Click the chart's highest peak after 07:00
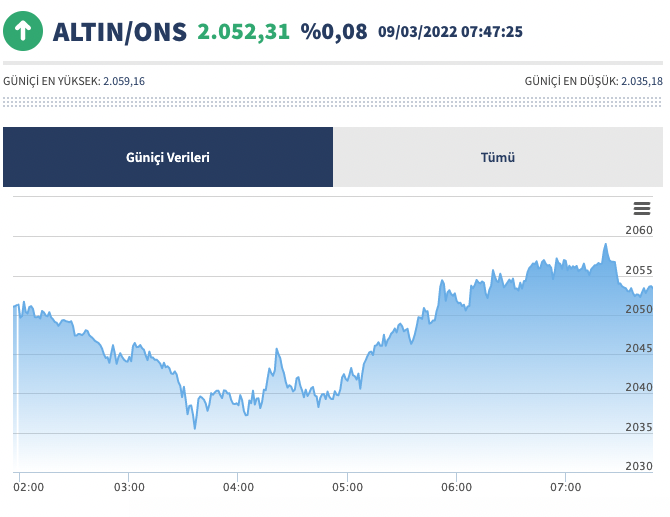This screenshot has height=517, width=670. coord(605,245)
